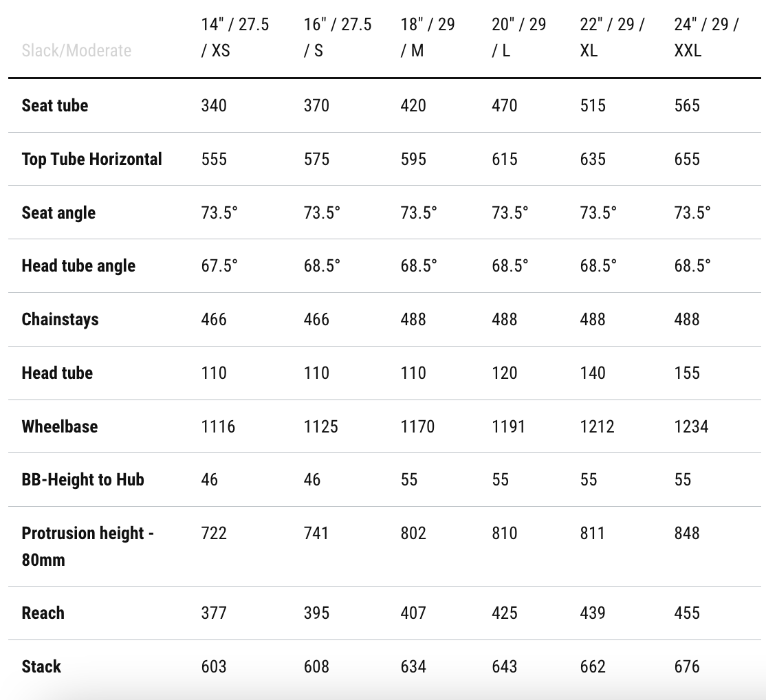The height and width of the screenshot is (700, 766).
Task: Select the Seat tube value 340
Action: click(x=214, y=106)
